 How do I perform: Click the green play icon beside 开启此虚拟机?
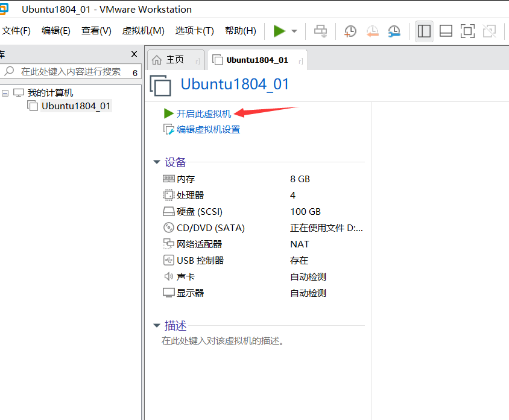click(x=168, y=113)
